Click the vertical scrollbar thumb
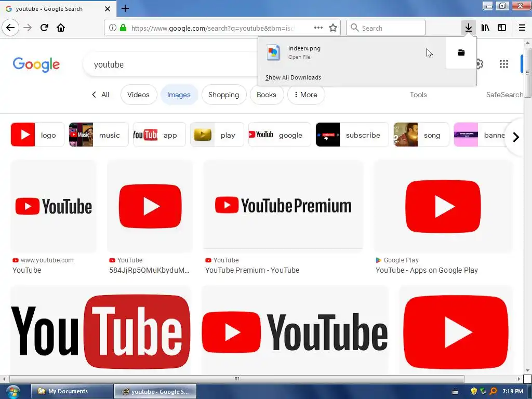 [527, 72]
